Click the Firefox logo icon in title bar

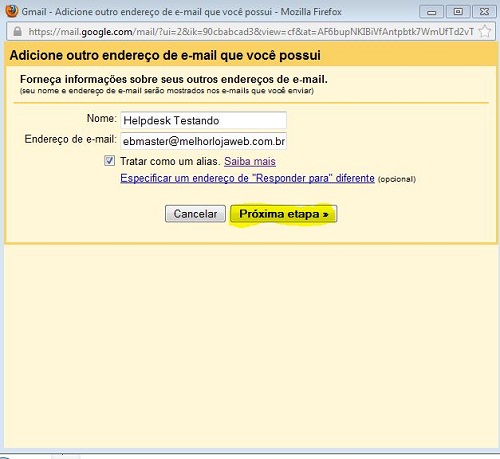12,11
